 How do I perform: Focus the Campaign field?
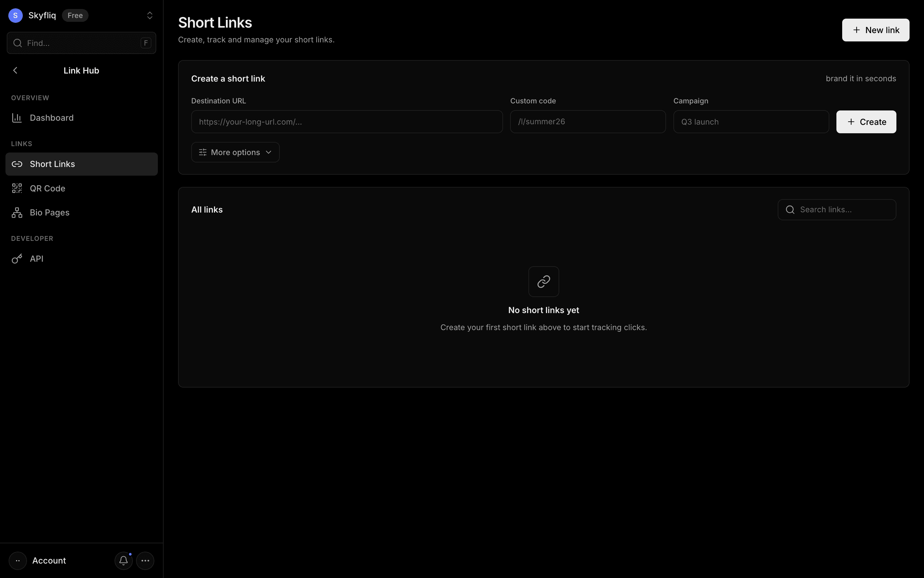click(x=751, y=122)
